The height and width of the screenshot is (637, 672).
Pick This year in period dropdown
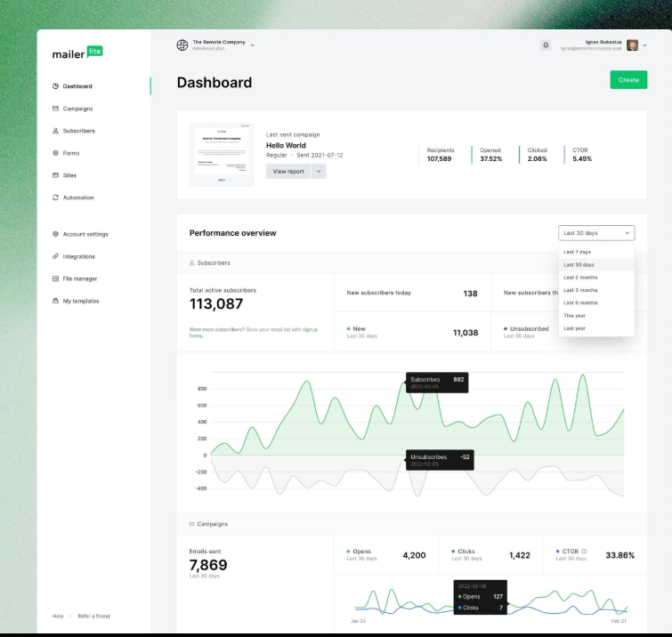pyautogui.click(x=574, y=316)
